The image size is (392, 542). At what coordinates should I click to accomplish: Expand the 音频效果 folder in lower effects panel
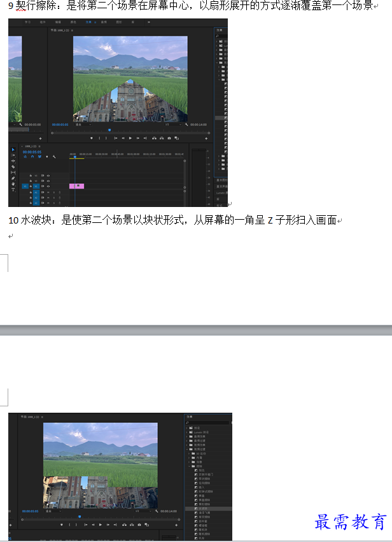(x=186, y=436)
